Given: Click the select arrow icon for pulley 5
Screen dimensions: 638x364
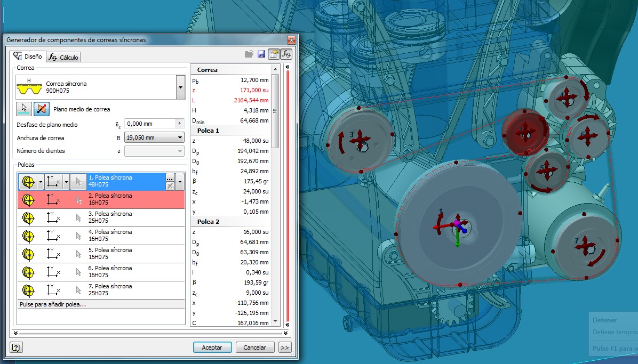Looking at the screenshot, I should pyautogui.click(x=78, y=254).
